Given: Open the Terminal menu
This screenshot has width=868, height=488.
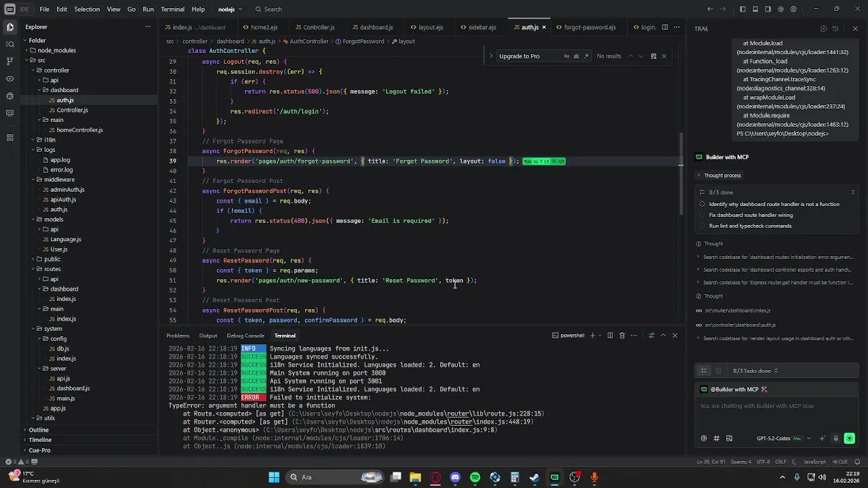Looking at the screenshot, I should pos(172,9).
